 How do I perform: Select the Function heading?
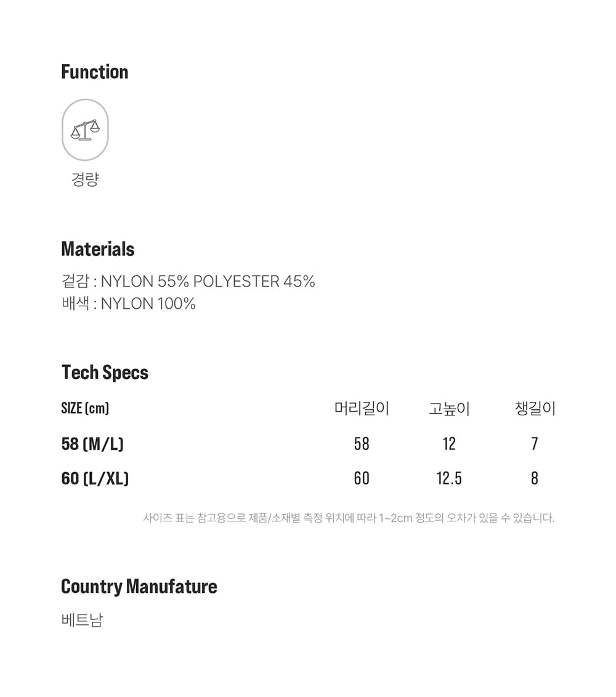(x=95, y=72)
